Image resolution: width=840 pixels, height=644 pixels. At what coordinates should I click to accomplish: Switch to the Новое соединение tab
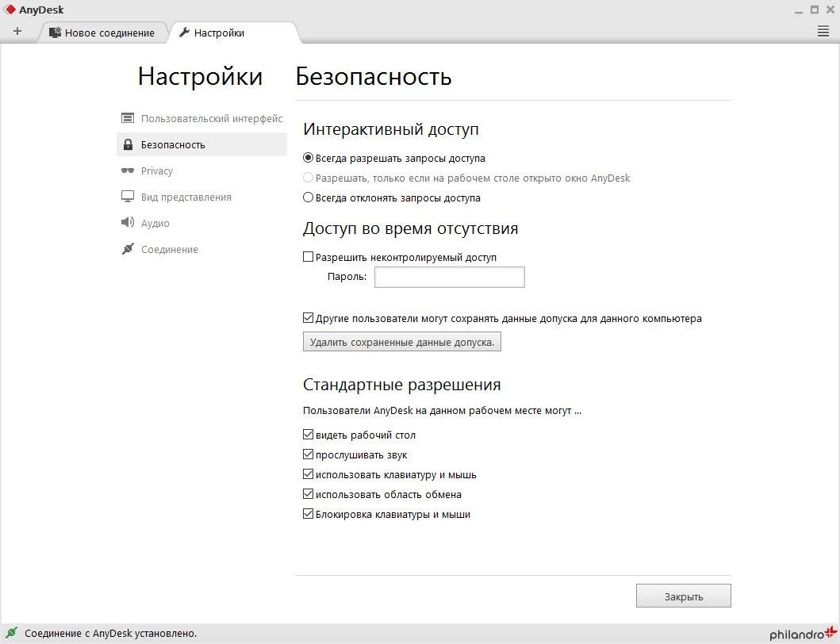pyautogui.click(x=103, y=33)
